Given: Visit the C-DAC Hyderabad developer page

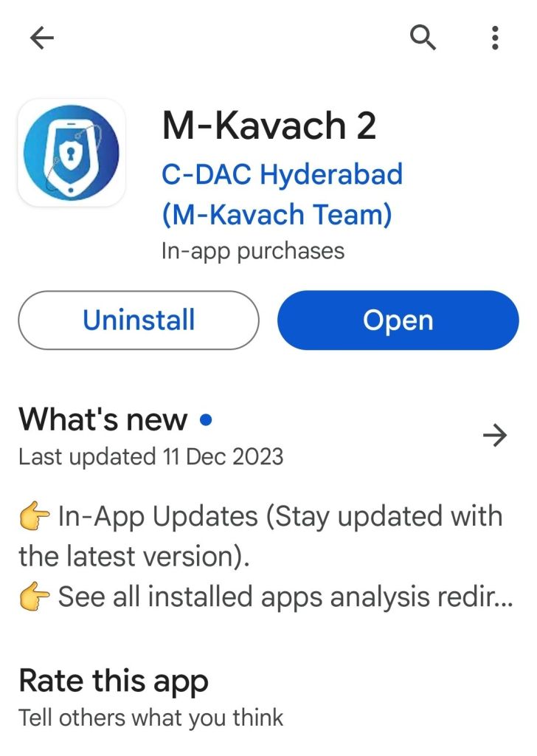Looking at the screenshot, I should coord(283,174).
